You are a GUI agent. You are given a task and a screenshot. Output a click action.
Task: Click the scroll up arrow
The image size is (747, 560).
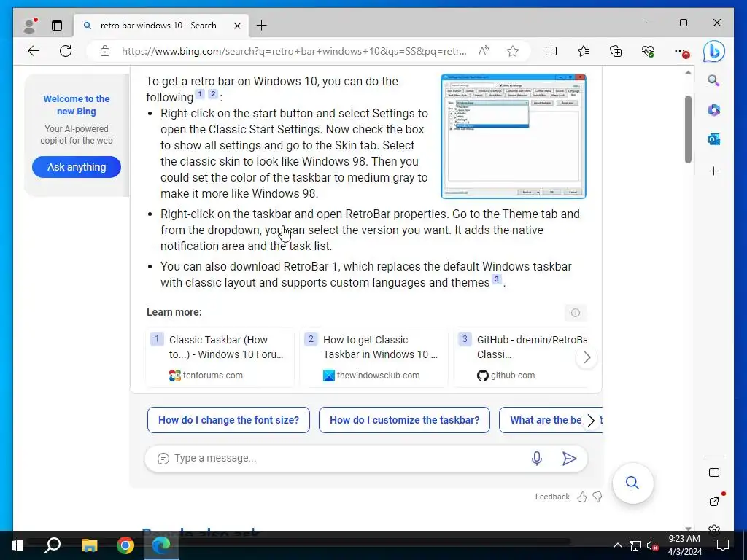(688, 73)
